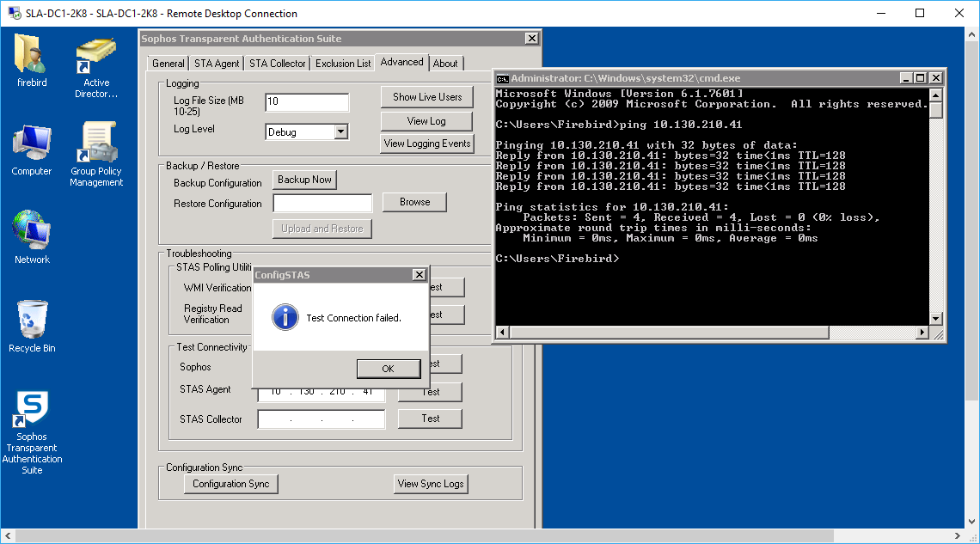Click the Configuration Sync button
The width and height of the screenshot is (980, 544).
(230, 484)
